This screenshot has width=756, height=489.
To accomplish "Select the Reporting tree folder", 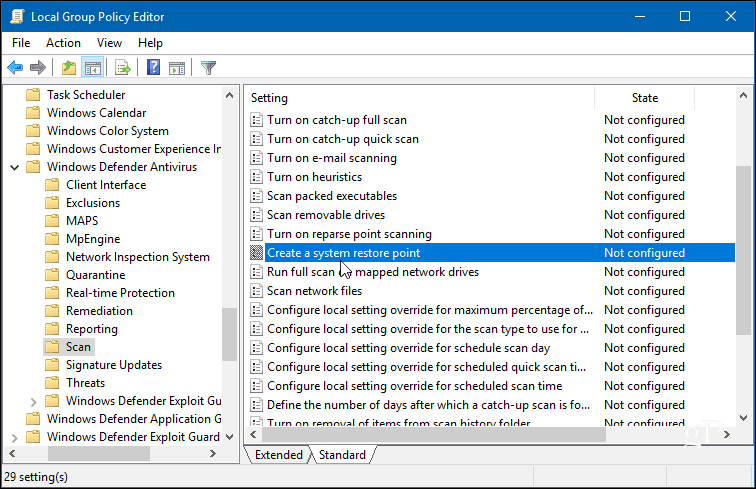I will [x=92, y=329].
